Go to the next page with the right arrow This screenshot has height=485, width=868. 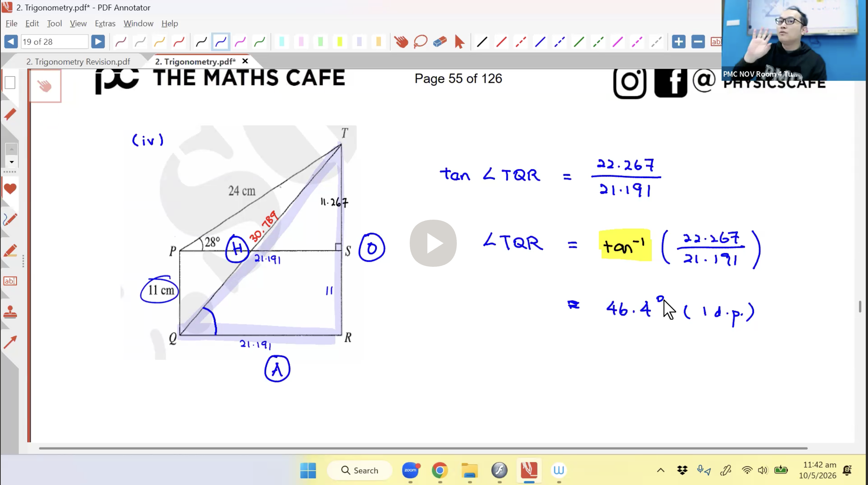(98, 42)
